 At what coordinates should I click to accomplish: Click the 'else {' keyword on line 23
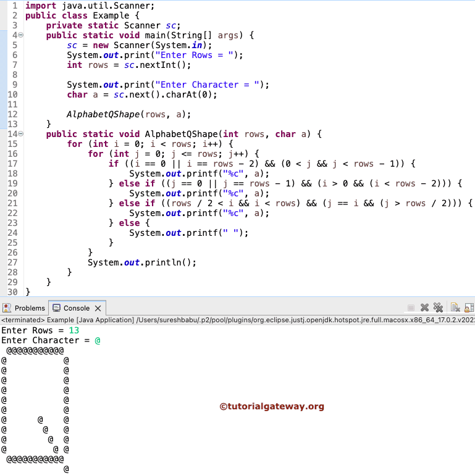(134, 223)
